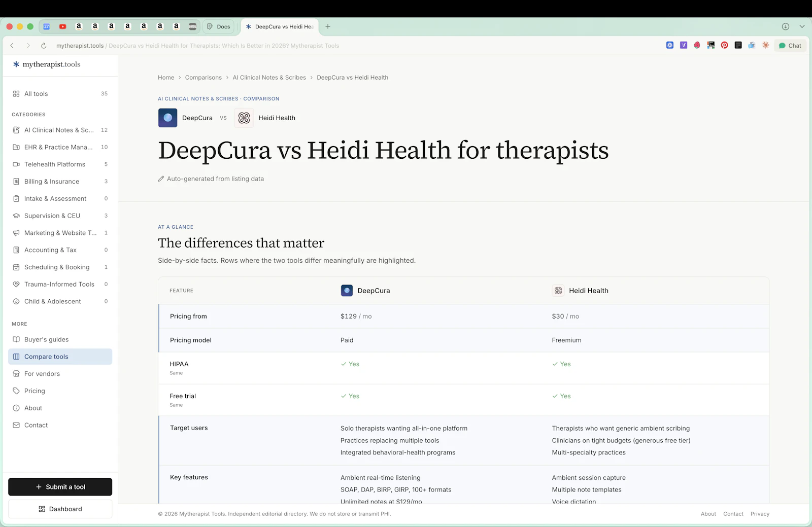Click the For vendors storefront icon
812x527 pixels.
click(16, 374)
